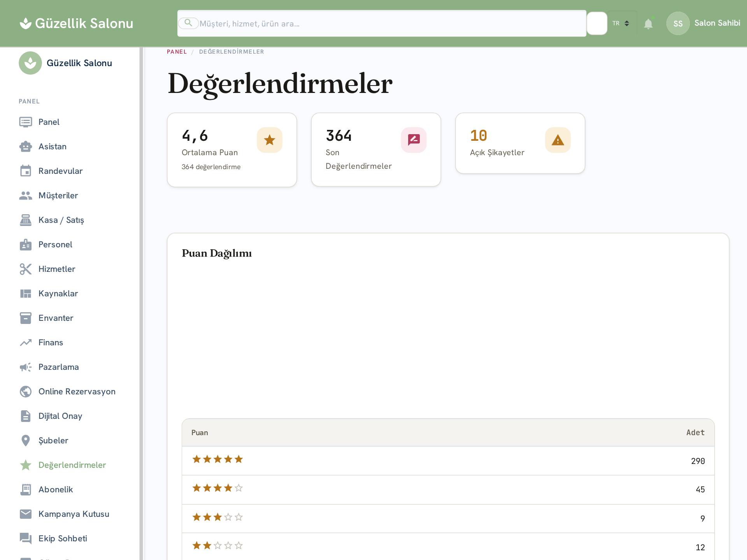Screen dimensions: 747x560
Task: Select the four-star rating row
Action: (x=448, y=490)
